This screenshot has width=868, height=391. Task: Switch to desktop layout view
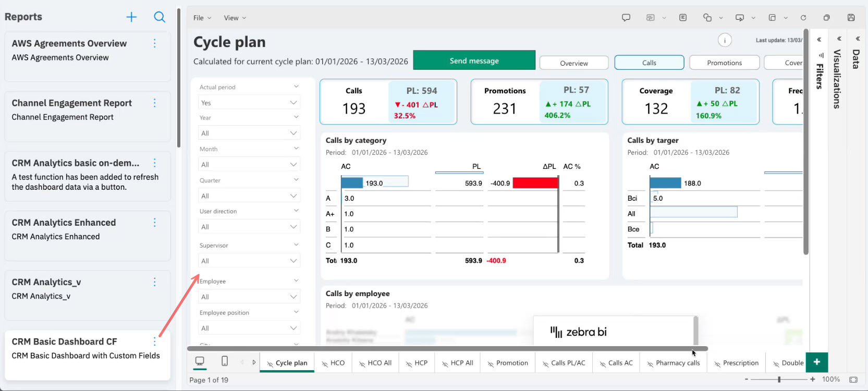[200, 361]
